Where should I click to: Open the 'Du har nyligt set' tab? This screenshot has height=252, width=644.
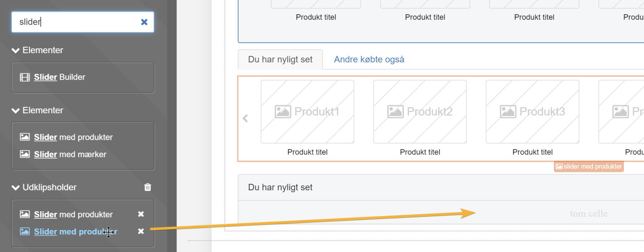click(x=280, y=60)
